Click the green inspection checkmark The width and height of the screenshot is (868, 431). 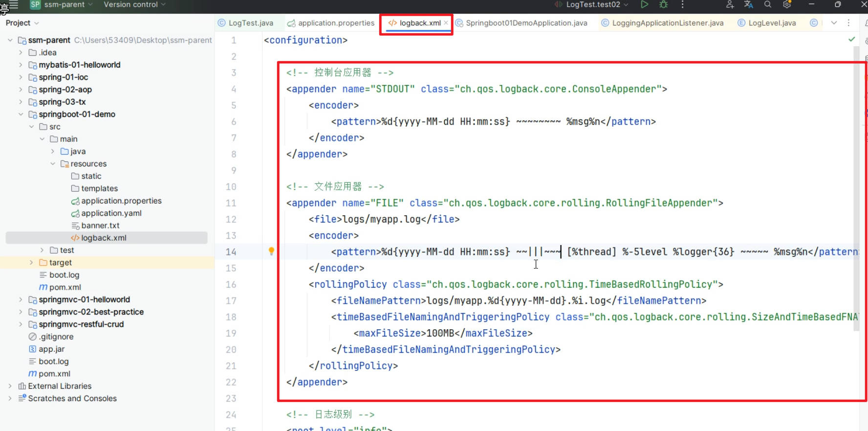point(852,39)
